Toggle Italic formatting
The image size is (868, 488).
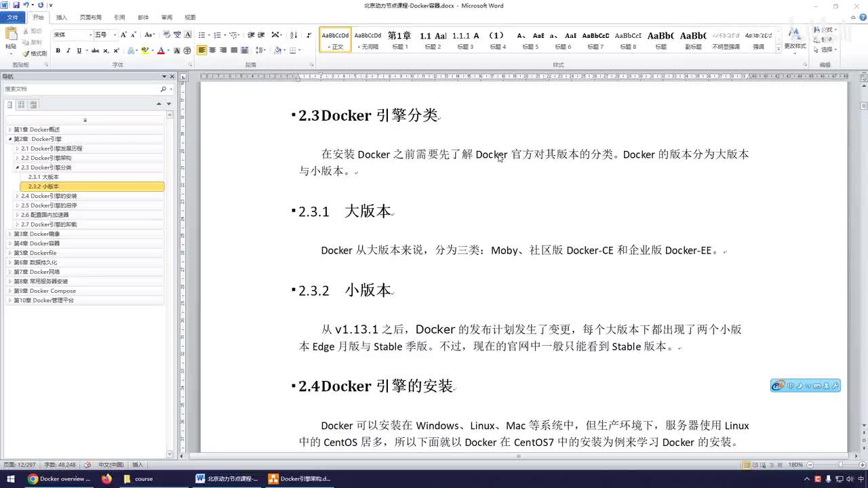point(68,51)
